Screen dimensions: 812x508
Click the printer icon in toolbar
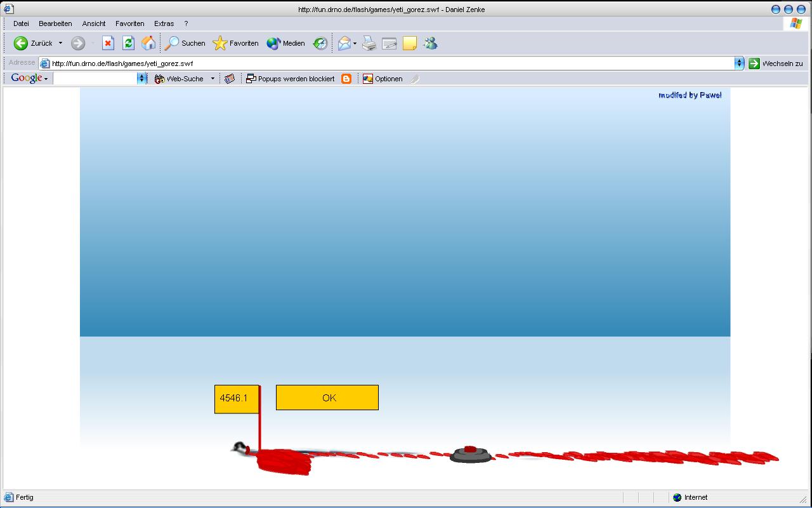[369, 43]
